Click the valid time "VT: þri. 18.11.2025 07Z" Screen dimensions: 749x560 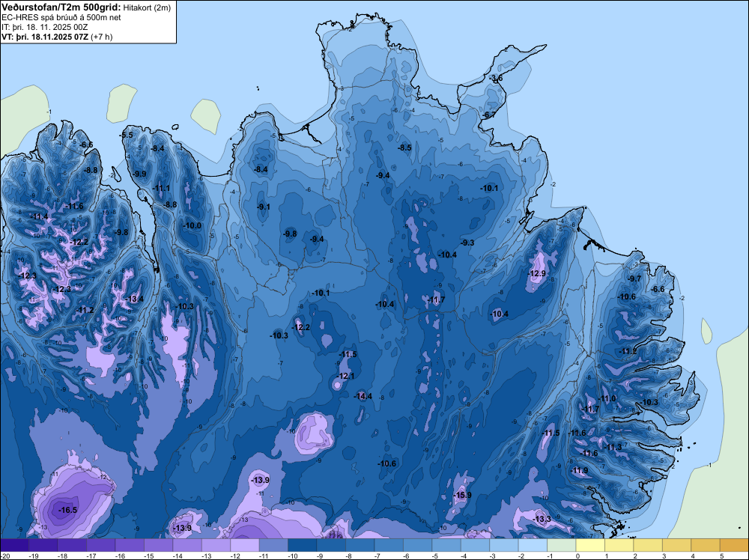click(x=45, y=36)
